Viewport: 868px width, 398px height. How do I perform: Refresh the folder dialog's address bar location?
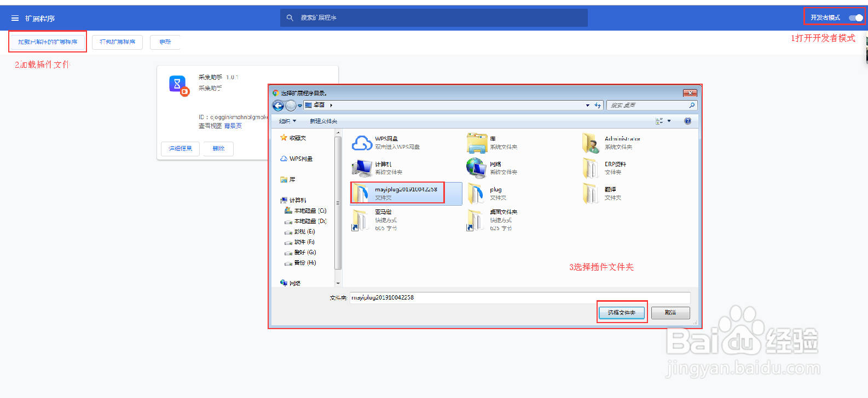coord(598,106)
